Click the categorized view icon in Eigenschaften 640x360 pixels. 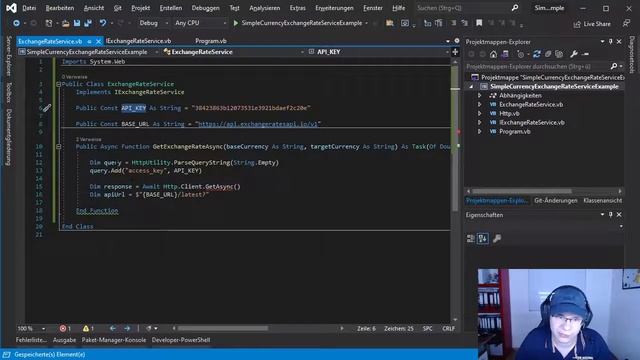471,238
